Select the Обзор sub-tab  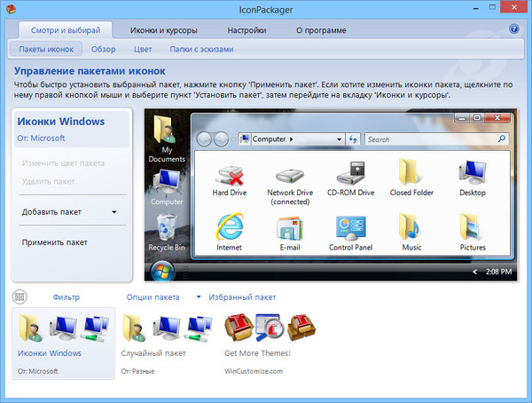pyautogui.click(x=103, y=50)
